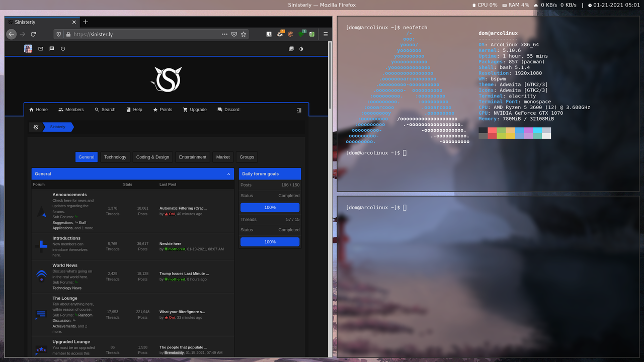Click the CPU 0% indicator in top bar

click(485, 5)
